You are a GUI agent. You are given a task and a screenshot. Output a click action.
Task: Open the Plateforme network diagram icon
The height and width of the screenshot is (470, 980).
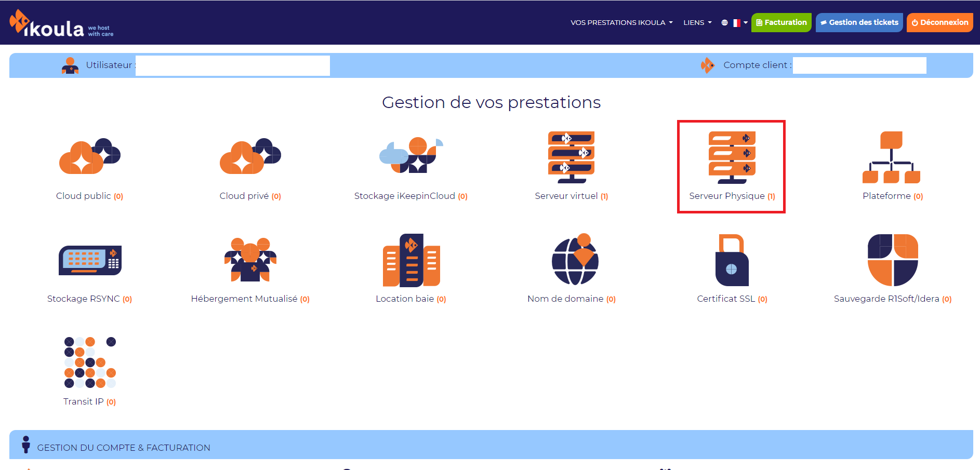pyautogui.click(x=892, y=157)
